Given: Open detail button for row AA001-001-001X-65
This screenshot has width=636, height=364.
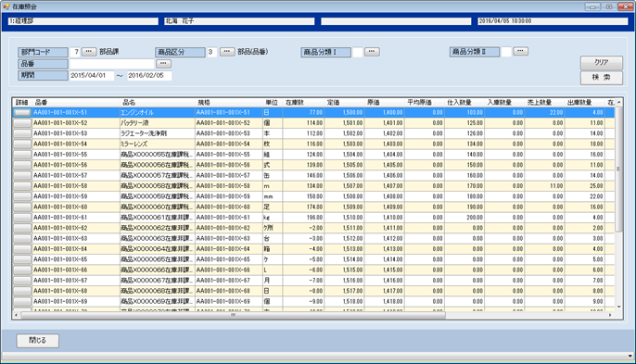Looking at the screenshot, I should [22, 259].
